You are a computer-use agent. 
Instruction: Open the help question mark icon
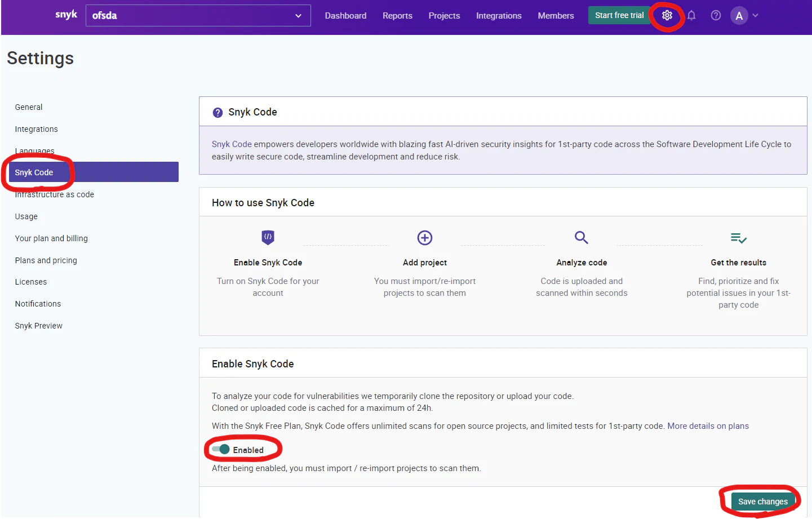point(716,15)
